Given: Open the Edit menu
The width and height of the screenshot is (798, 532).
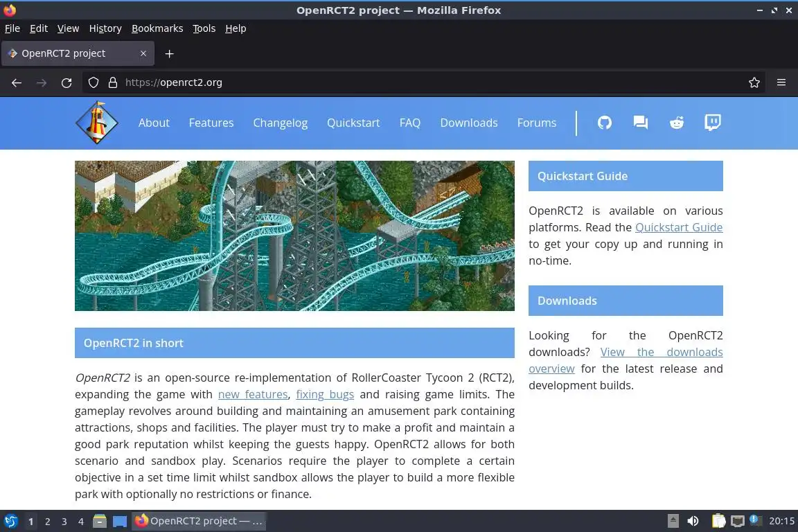Looking at the screenshot, I should [39, 28].
